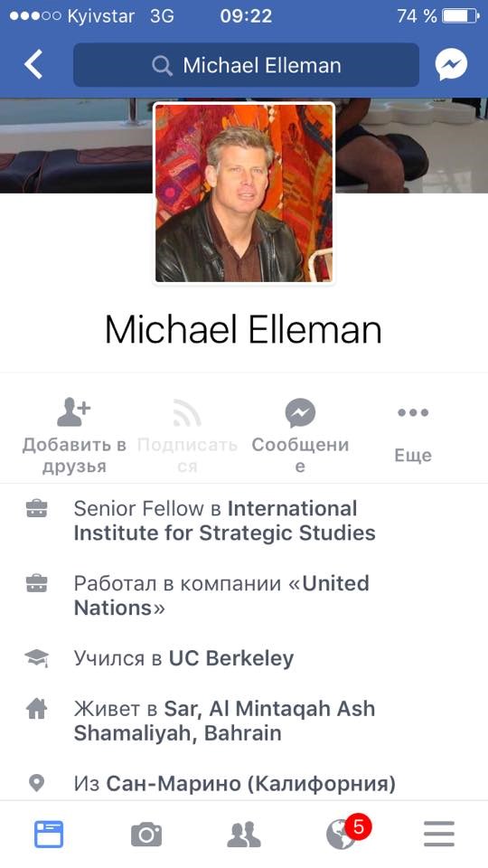Image resolution: width=488 pixels, height=868 pixels.
Task: Tap the search magnifier icon
Action: [162, 66]
